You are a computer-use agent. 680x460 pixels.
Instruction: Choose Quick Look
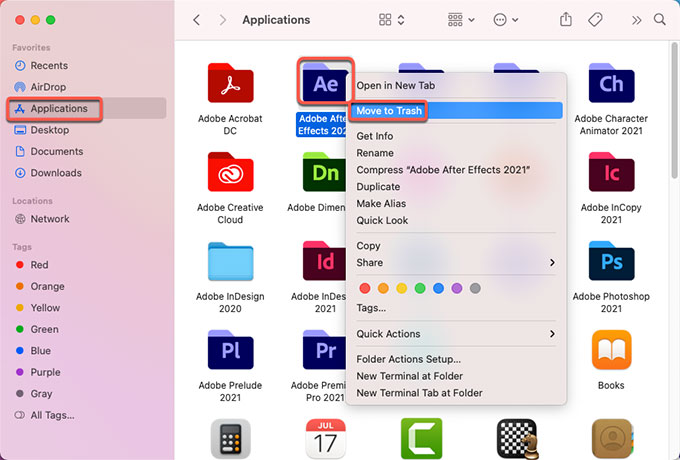pos(456,220)
